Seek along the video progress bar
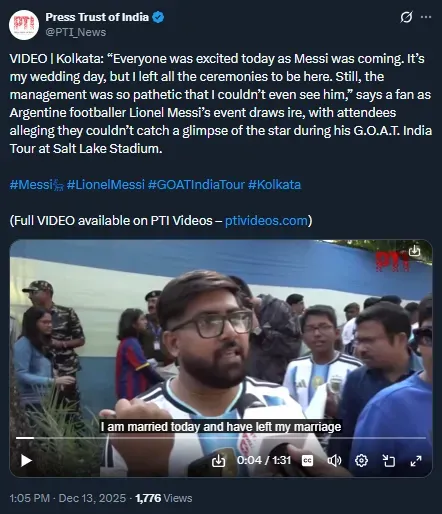This screenshot has height=514, width=442. pyautogui.click(x=221, y=438)
